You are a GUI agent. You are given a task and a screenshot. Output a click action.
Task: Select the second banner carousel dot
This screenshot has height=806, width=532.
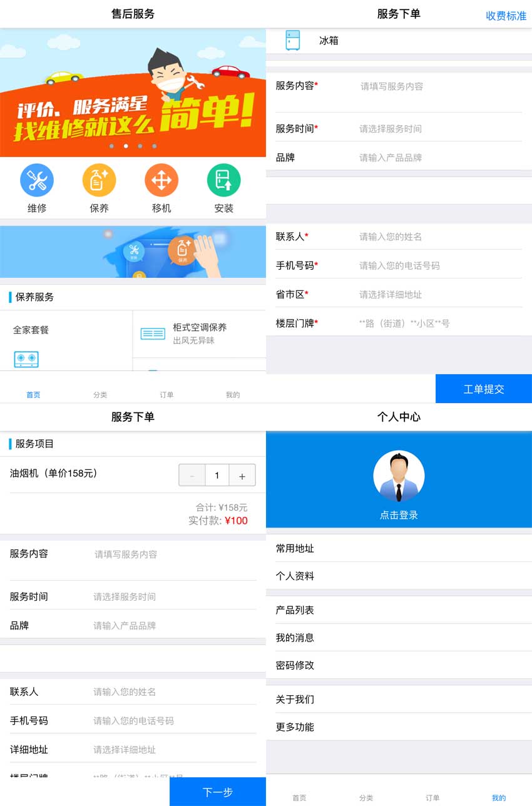(126, 146)
